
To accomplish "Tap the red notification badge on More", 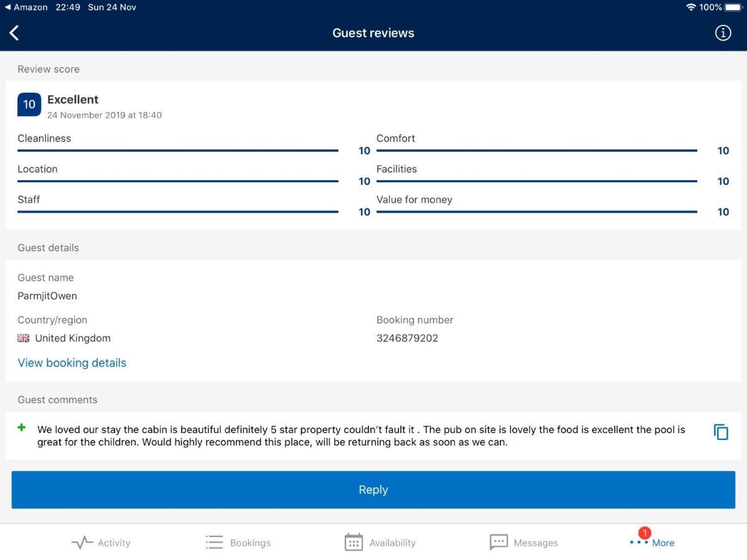I will pyautogui.click(x=645, y=533).
